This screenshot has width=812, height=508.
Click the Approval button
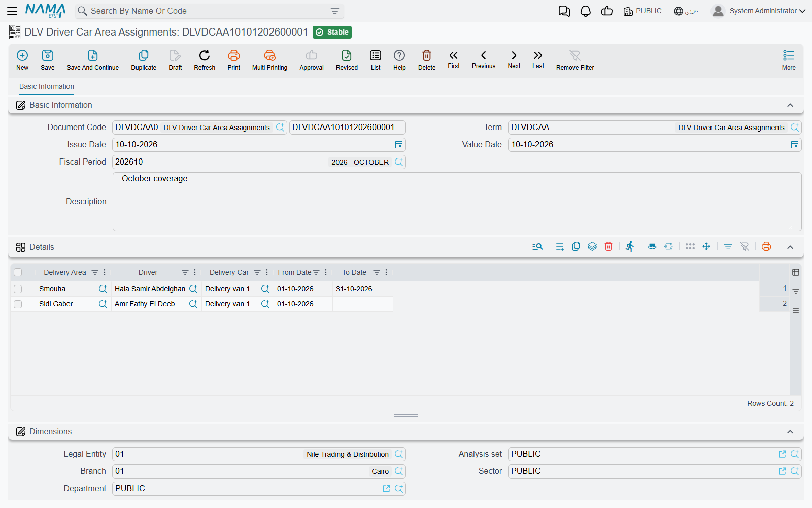pos(312,60)
